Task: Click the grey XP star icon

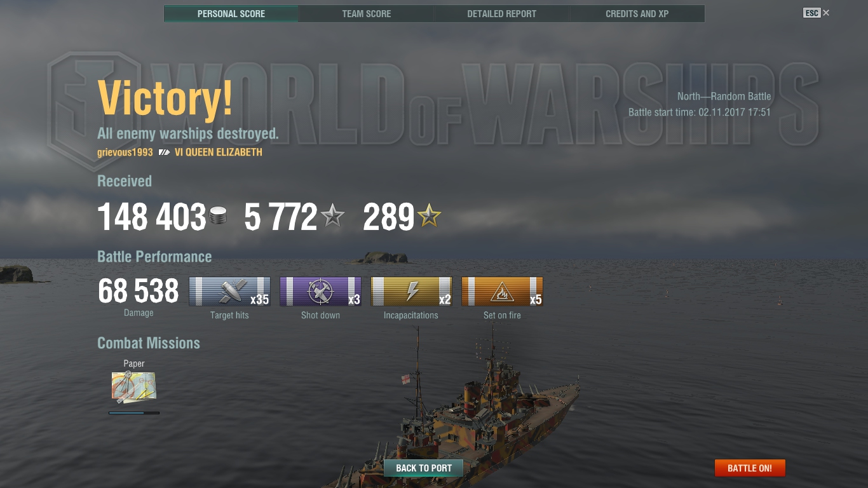Action: pos(332,216)
